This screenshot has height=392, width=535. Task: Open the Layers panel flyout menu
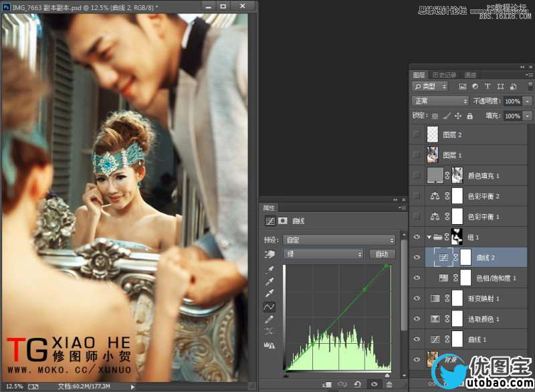point(529,75)
